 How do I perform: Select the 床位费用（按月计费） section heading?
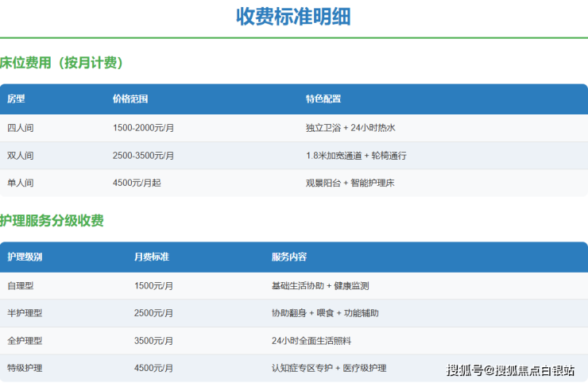pyautogui.click(x=62, y=63)
